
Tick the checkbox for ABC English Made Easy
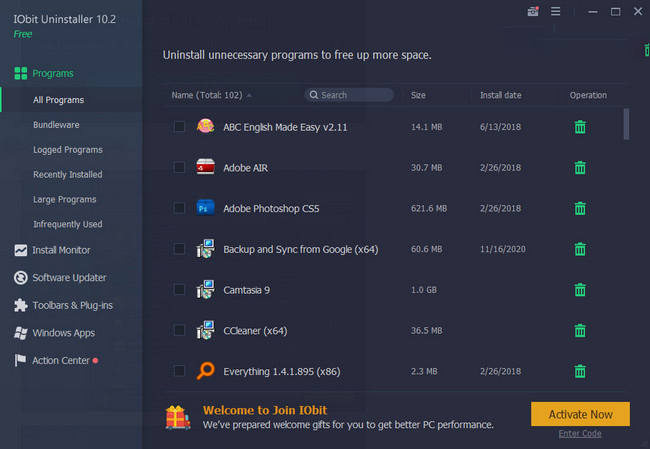[179, 126]
